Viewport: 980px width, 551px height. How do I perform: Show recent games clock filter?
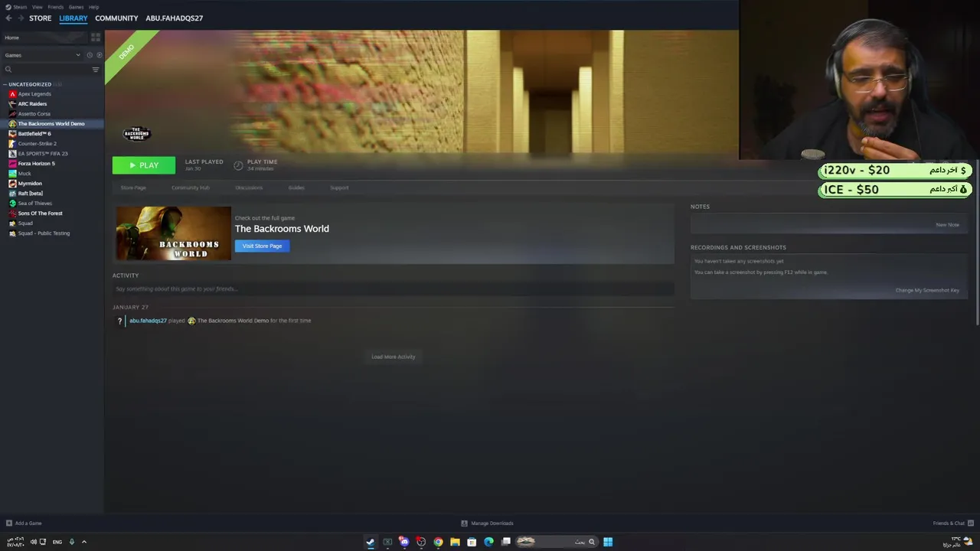click(90, 55)
